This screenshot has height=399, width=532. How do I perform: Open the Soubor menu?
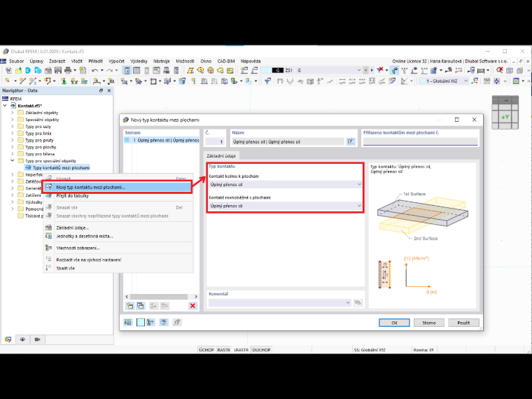pos(16,61)
